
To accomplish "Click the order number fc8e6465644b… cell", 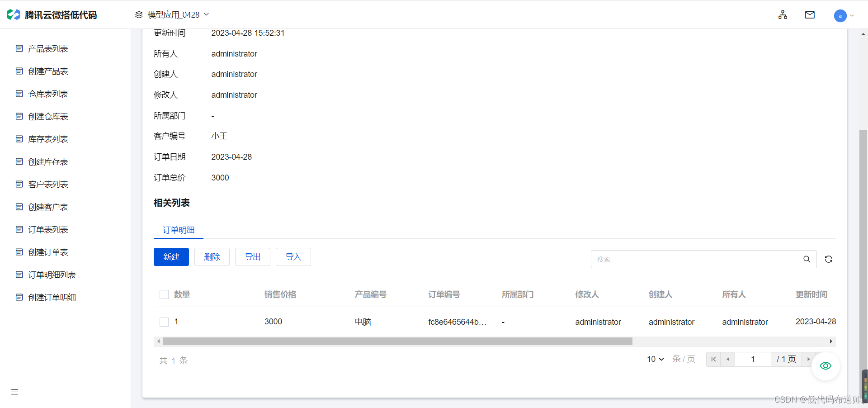I will (458, 322).
